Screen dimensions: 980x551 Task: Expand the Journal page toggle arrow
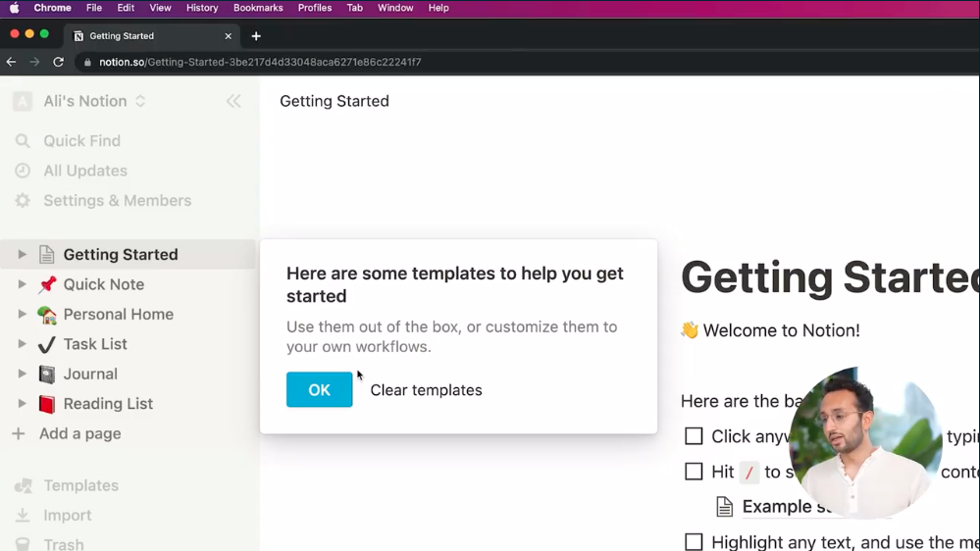[x=22, y=375]
